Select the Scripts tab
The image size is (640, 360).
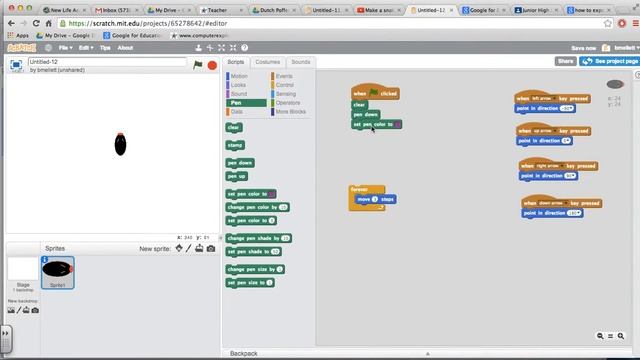pyautogui.click(x=236, y=62)
